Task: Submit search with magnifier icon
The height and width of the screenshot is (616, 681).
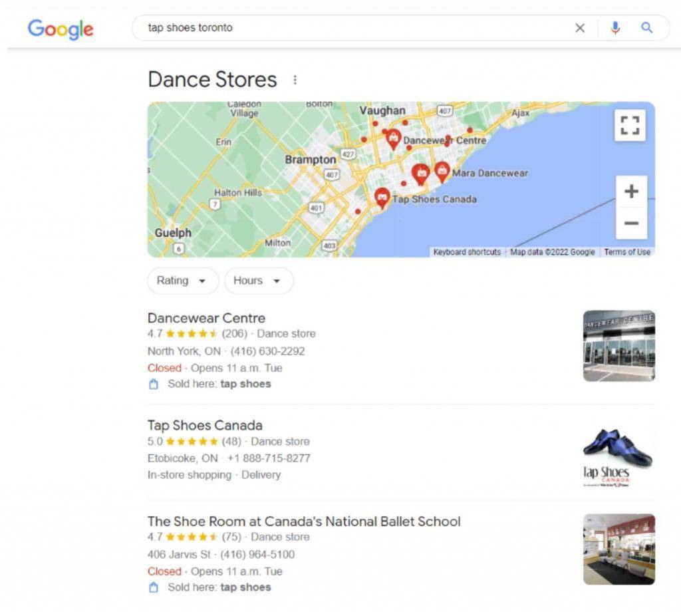Action: [646, 28]
